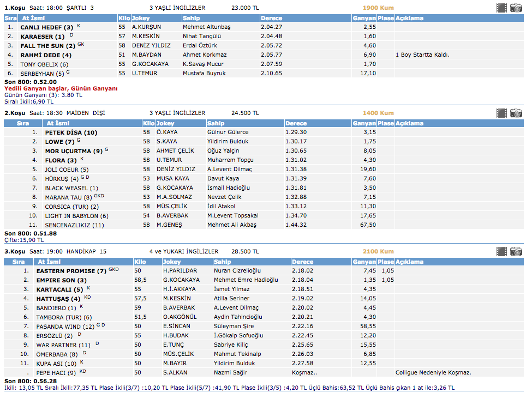Screen dimensions: 532x393
Task: Click owner Gülnur Gülerce
Action: [x=228, y=132]
